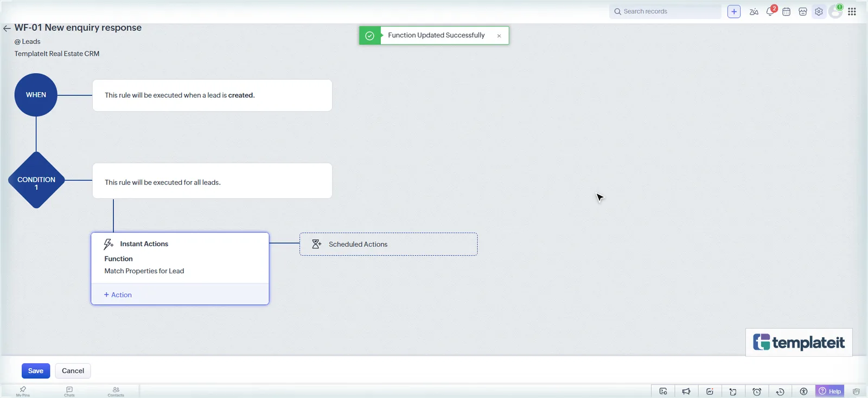Screen dimensions: 868x398
Task: Open the calendar icon in top bar
Action: click(x=786, y=11)
